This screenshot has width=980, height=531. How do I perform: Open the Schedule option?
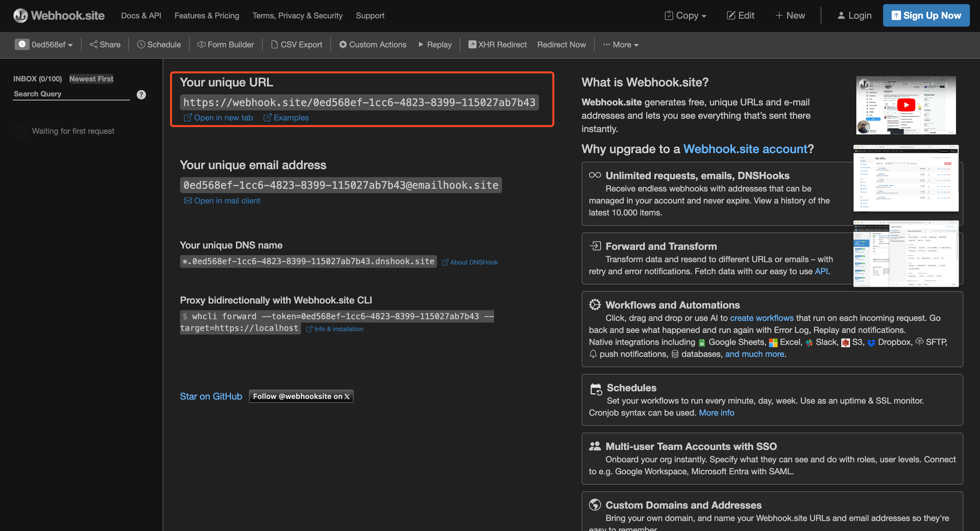point(159,45)
